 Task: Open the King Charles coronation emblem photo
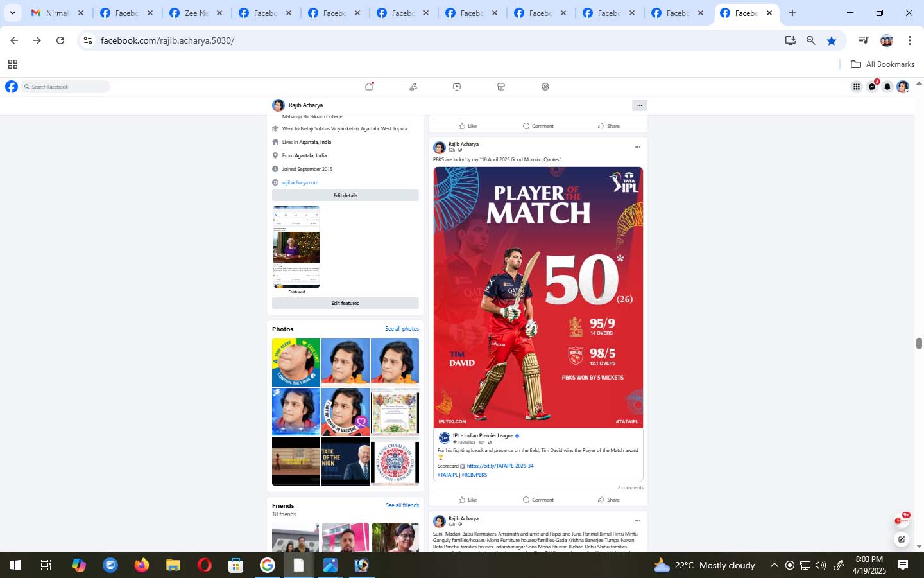[395, 461]
